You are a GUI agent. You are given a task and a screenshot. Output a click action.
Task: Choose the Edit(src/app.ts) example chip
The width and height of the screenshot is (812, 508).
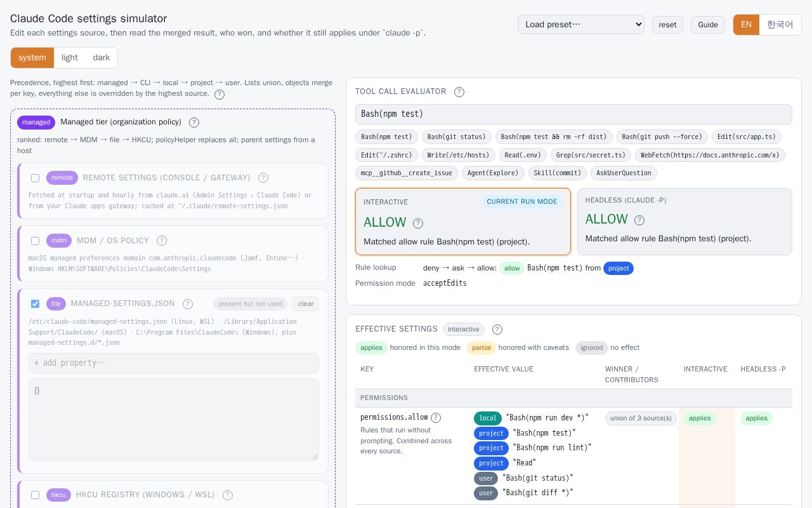[x=747, y=137]
